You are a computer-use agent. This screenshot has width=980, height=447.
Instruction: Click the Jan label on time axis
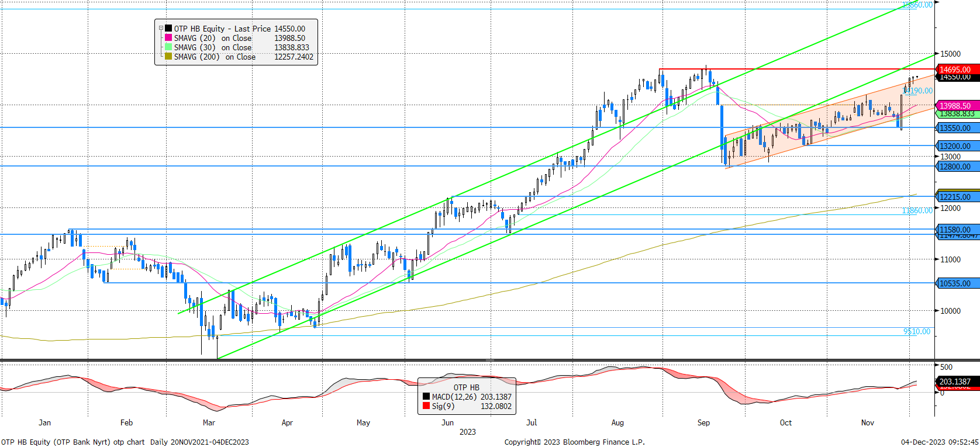tap(44, 422)
